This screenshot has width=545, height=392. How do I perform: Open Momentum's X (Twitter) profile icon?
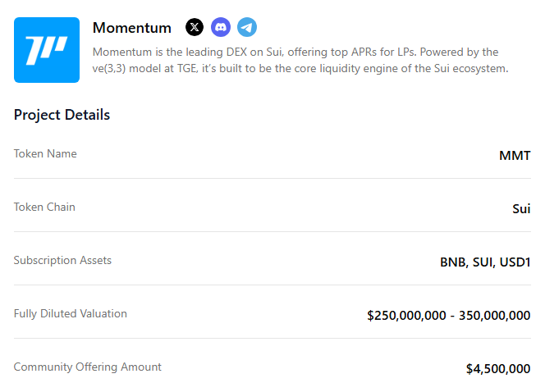coord(195,27)
